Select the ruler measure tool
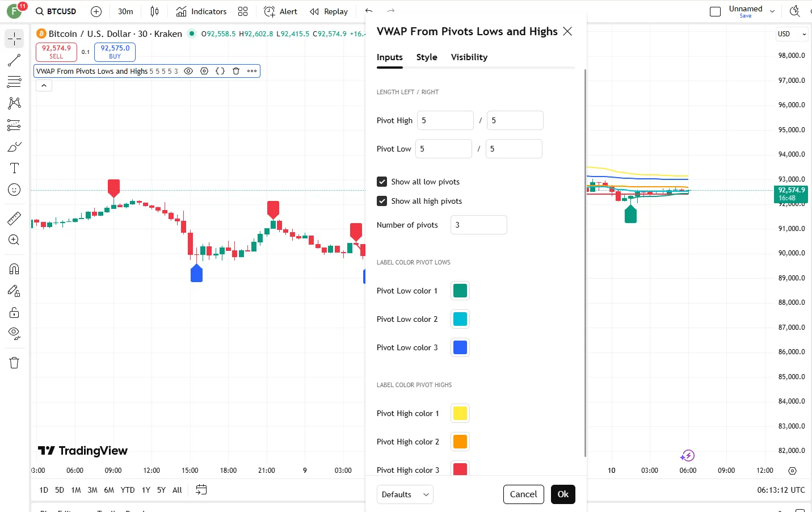812x512 pixels. click(x=14, y=218)
